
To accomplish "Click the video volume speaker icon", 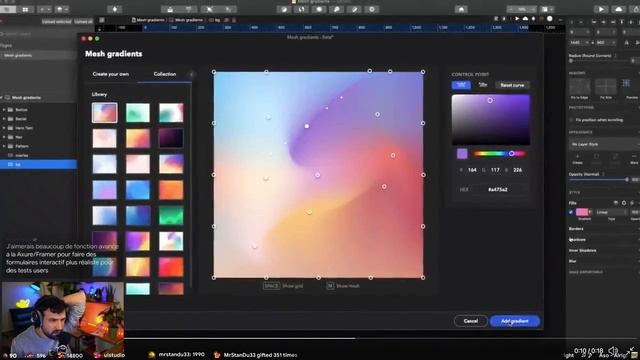I will [613, 351].
